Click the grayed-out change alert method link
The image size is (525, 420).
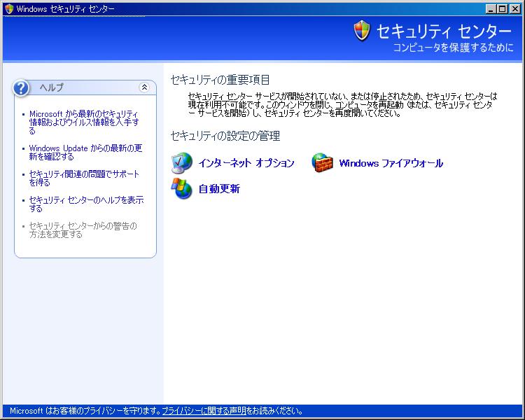pos(83,230)
